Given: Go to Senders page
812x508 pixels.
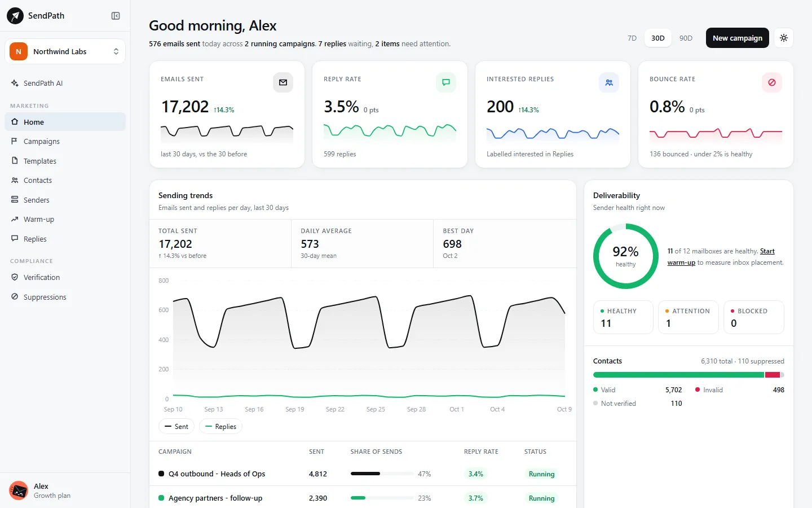Looking at the screenshot, I should 65,200.
